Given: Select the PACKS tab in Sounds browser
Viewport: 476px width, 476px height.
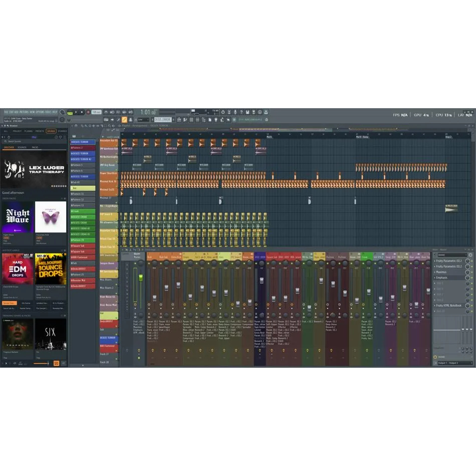Looking at the screenshot, I should pyautogui.click(x=35, y=147).
